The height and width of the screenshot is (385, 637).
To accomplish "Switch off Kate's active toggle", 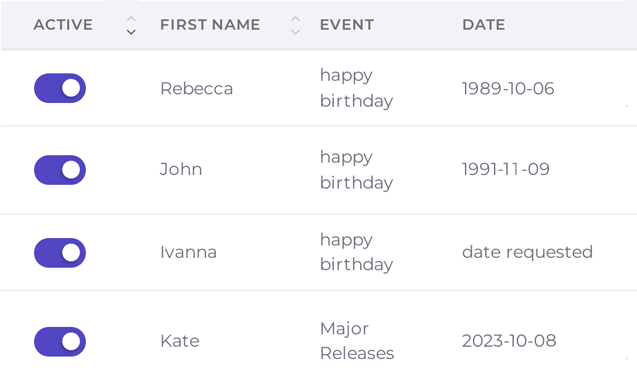I will click(60, 342).
